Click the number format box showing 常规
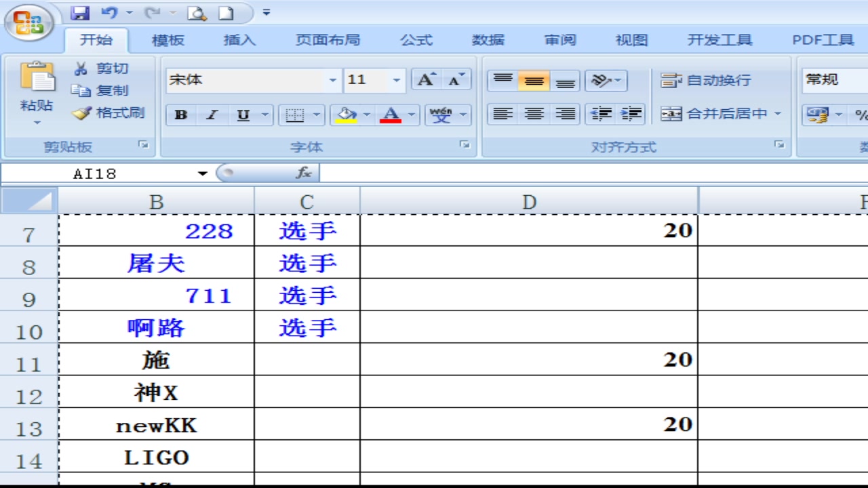868x488 pixels. click(x=835, y=80)
